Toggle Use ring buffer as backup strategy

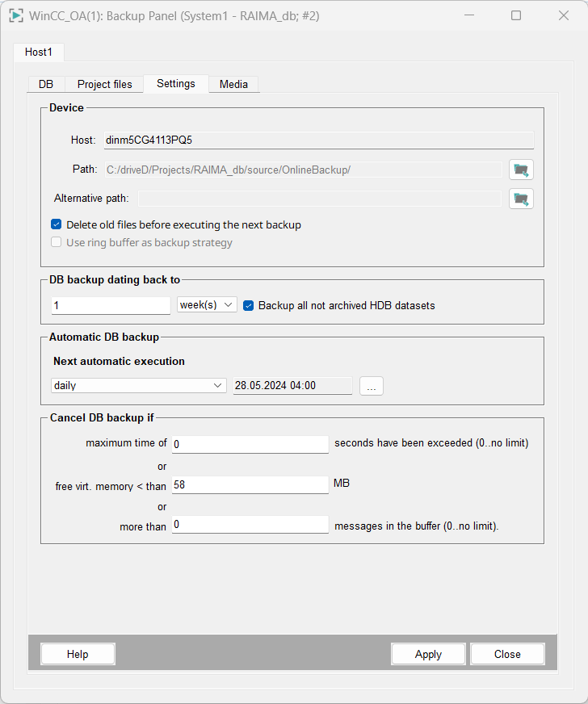point(57,242)
